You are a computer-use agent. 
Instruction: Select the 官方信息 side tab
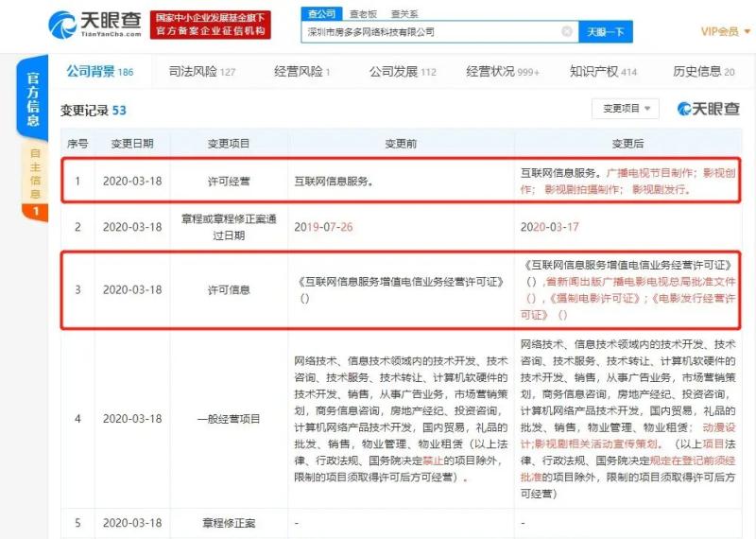coord(33,99)
